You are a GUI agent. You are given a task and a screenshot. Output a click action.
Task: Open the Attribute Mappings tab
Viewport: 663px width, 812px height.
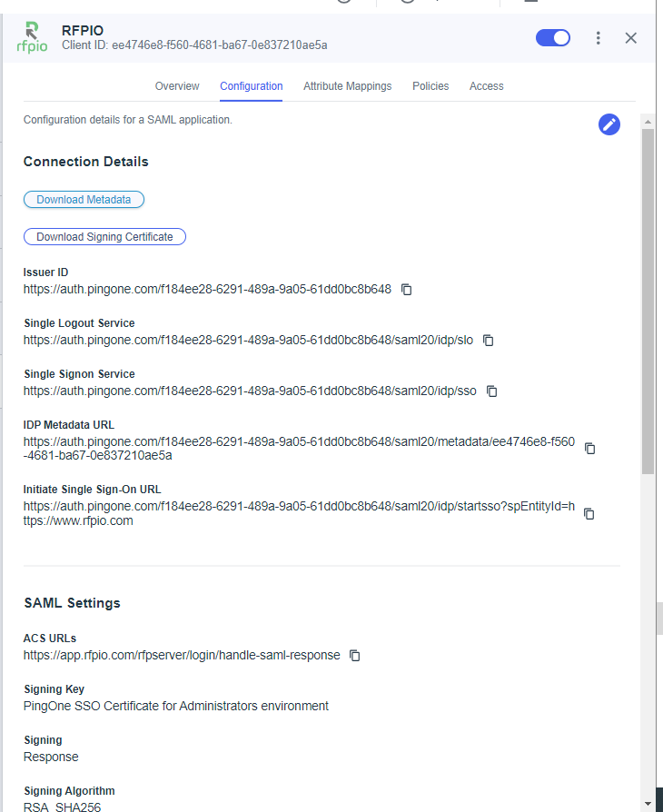tap(348, 86)
